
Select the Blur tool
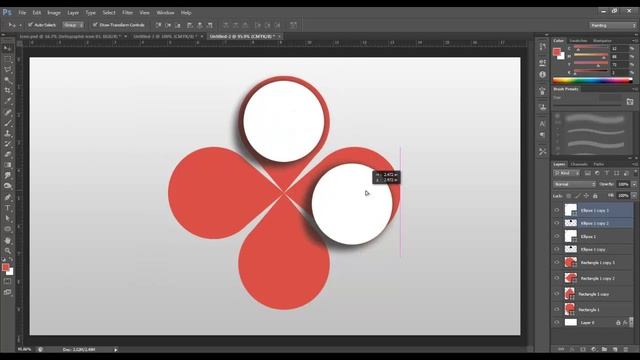[x=7, y=176]
